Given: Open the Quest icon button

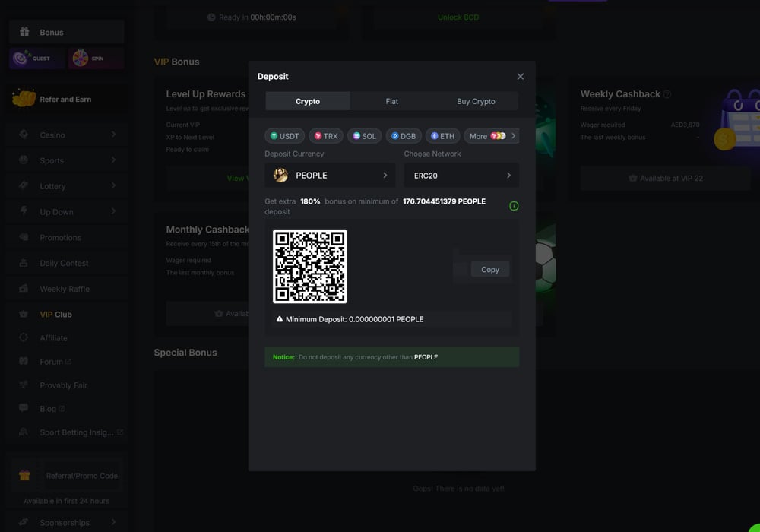Looking at the screenshot, I should [36, 59].
